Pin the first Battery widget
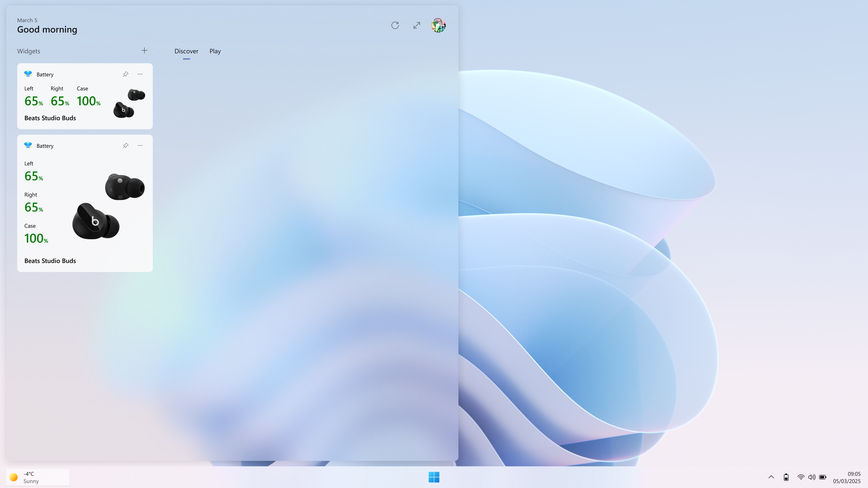 pyautogui.click(x=125, y=74)
